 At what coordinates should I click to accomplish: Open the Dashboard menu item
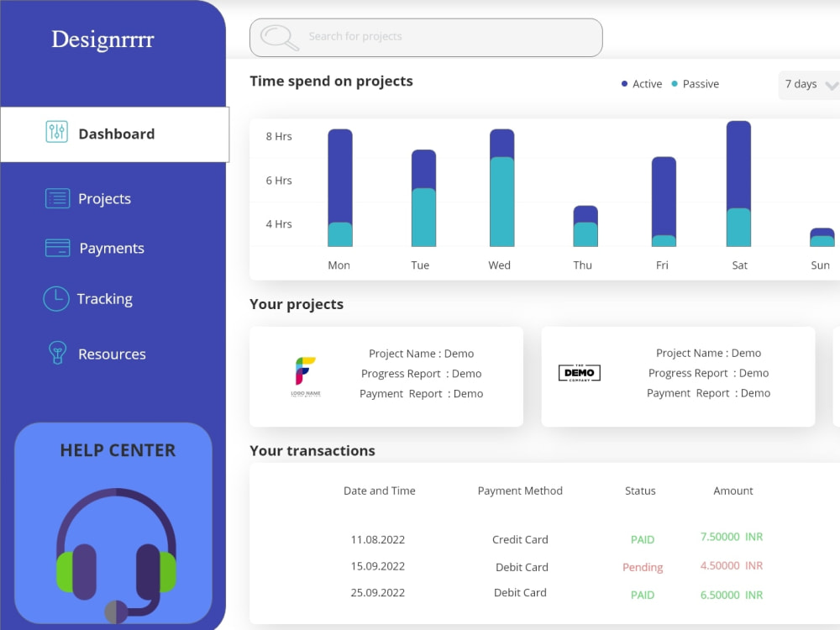pos(114,134)
